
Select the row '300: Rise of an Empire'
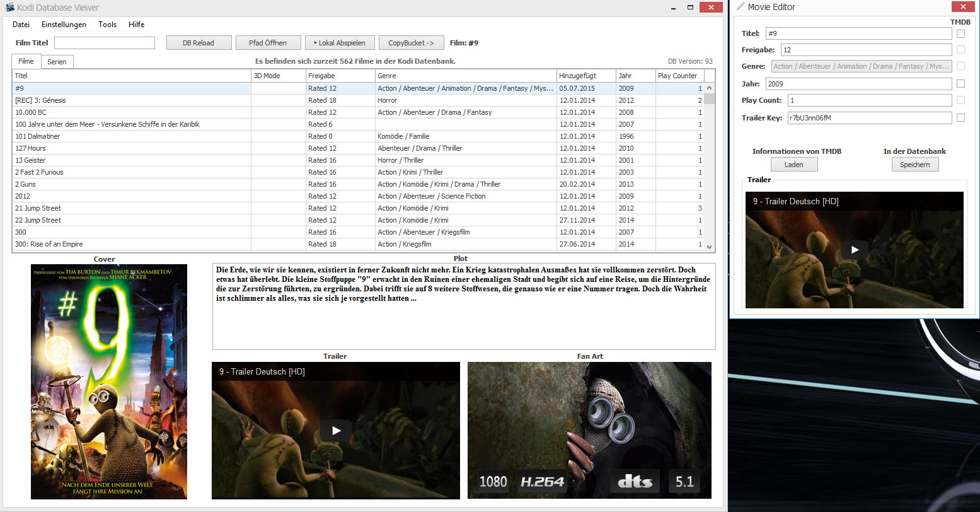click(x=358, y=244)
